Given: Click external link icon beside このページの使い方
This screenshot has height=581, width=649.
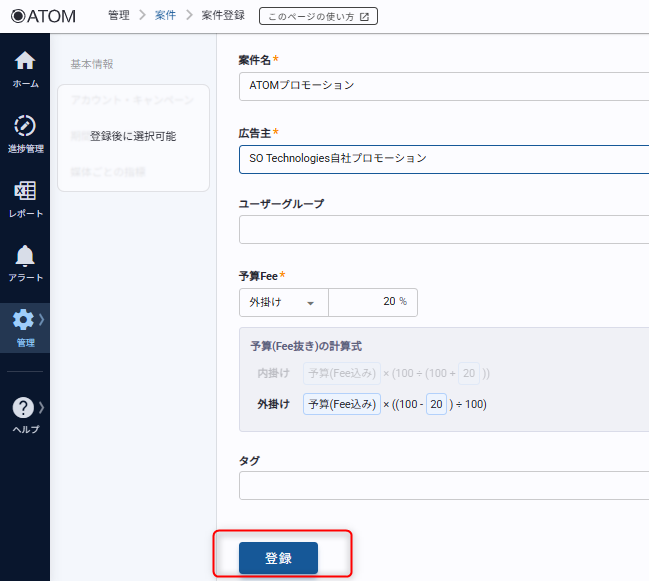Looking at the screenshot, I should pos(364,16).
